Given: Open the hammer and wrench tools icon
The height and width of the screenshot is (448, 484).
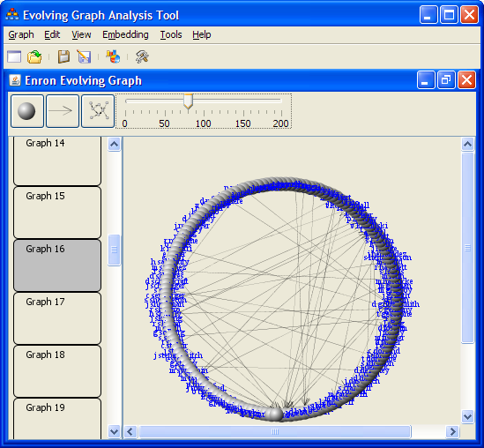Looking at the screenshot, I should click(x=142, y=56).
